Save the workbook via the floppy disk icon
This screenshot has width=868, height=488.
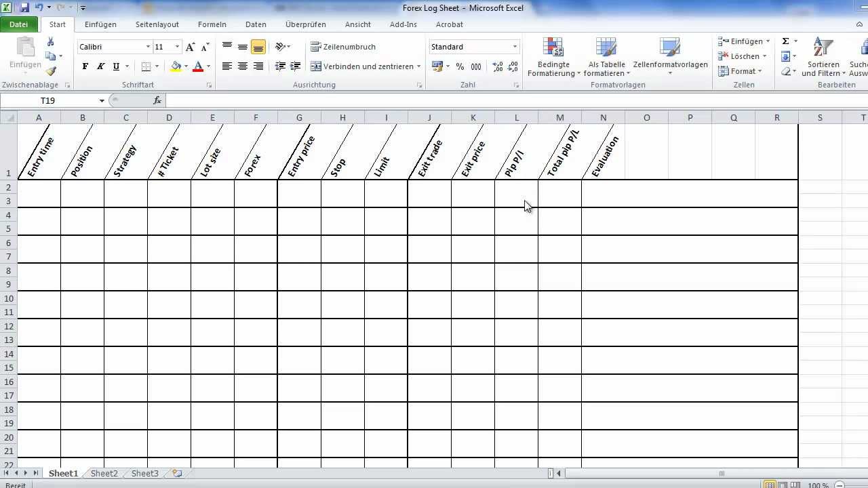[24, 7]
